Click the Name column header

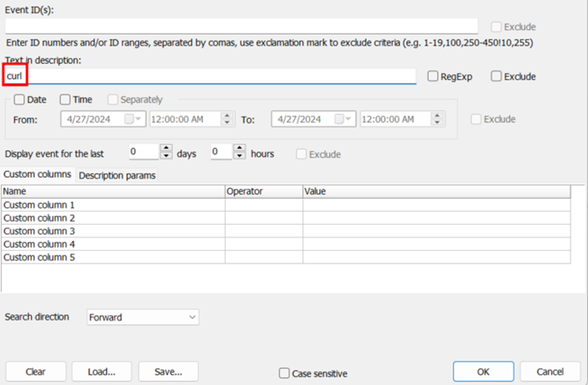tap(113, 191)
